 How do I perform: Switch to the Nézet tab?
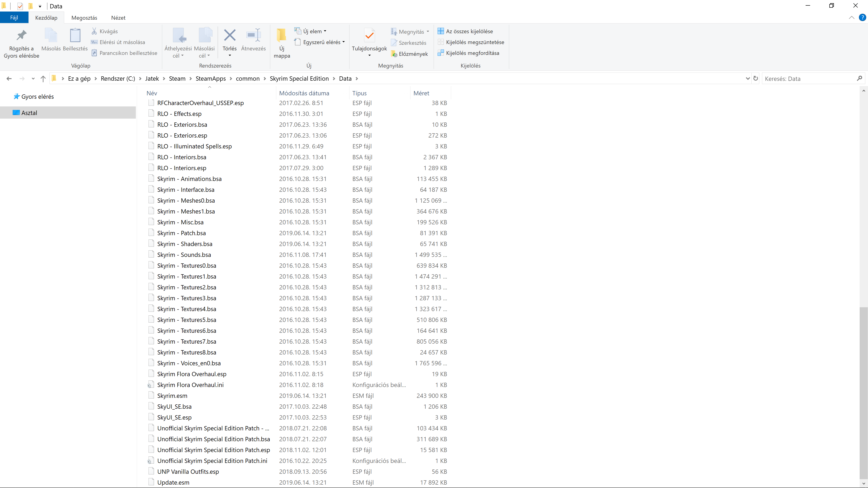pos(118,18)
